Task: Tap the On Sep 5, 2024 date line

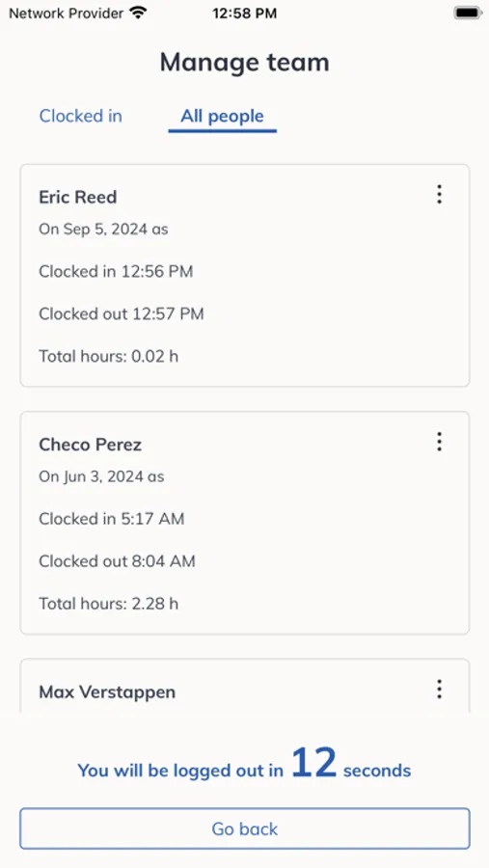Action: tap(103, 230)
